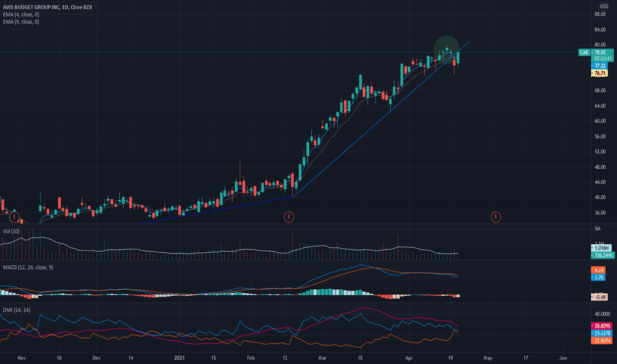Click the May label on the time axis
617x364 pixels.
(x=488, y=357)
